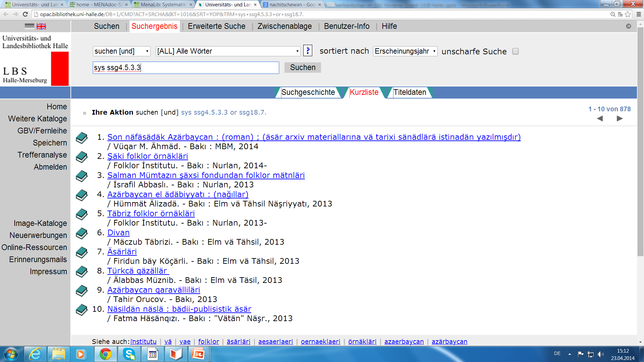The image size is (644, 362).
Task: Open GBV/Fernleihe in sidebar
Action: click(42, 131)
